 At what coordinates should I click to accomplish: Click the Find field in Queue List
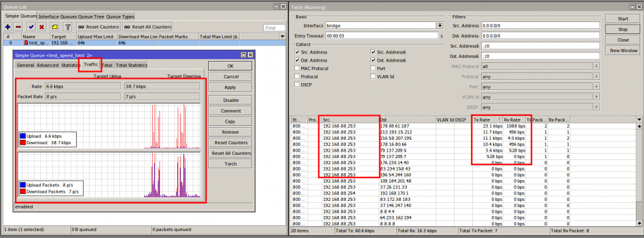[274, 28]
